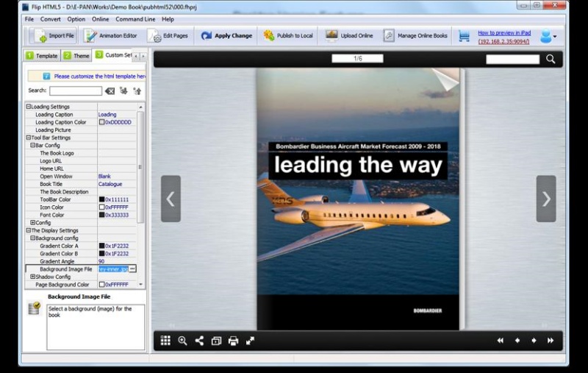Switch to the Theme tab
The height and width of the screenshot is (373, 588).
tap(76, 55)
